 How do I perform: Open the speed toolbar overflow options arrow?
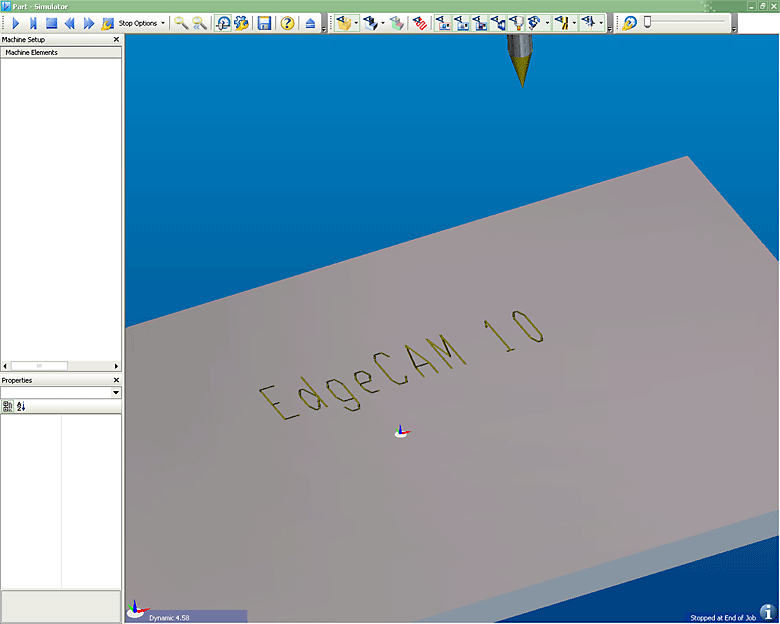[734, 29]
